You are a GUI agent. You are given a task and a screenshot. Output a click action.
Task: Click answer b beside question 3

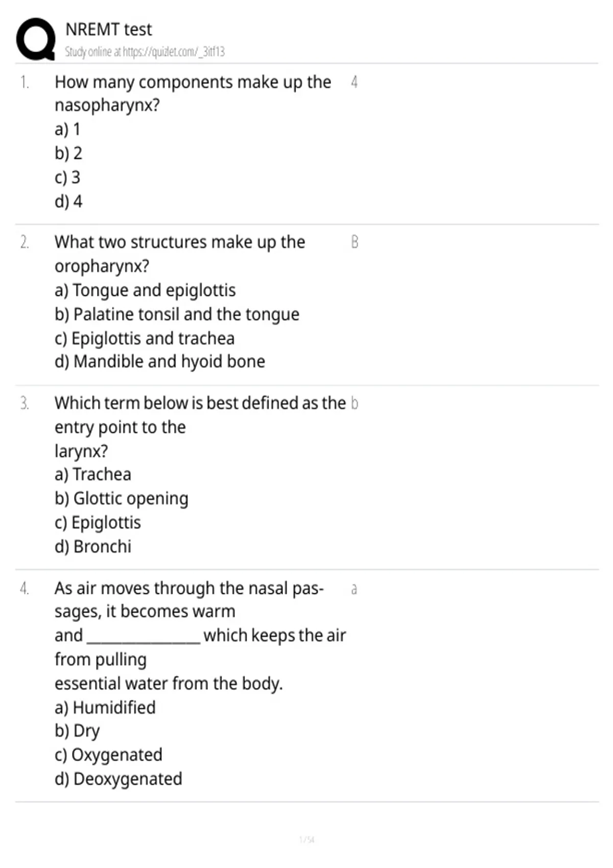[x=355, y=403]
